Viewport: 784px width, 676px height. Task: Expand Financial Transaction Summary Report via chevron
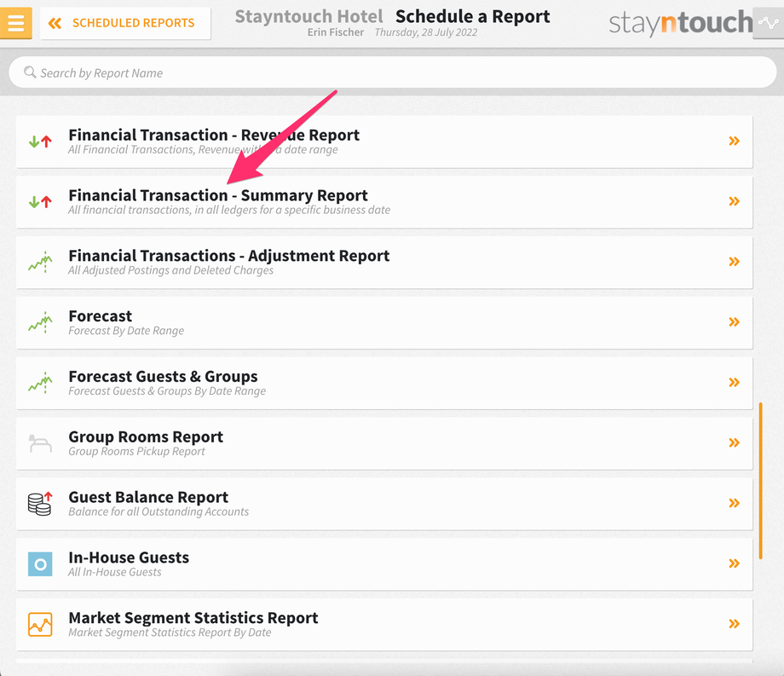click(x=734, y=201)
